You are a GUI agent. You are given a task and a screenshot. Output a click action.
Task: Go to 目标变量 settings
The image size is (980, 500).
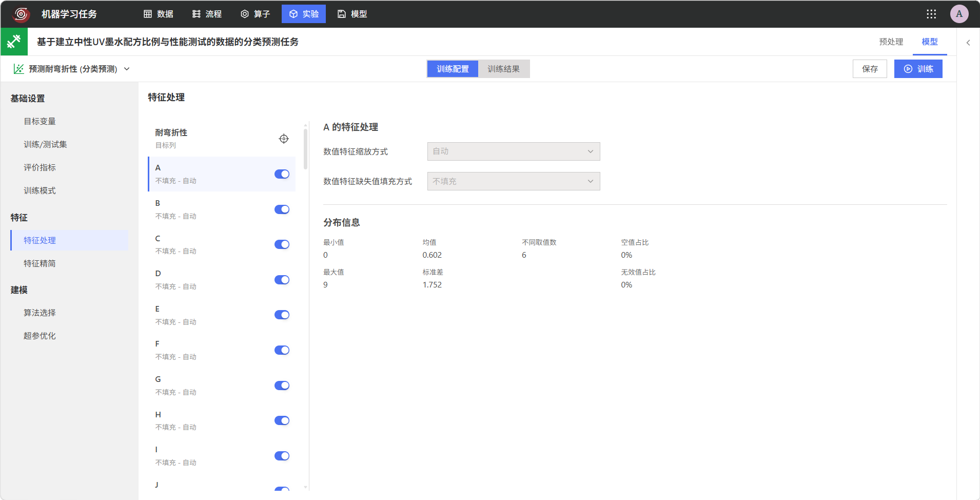40,121
